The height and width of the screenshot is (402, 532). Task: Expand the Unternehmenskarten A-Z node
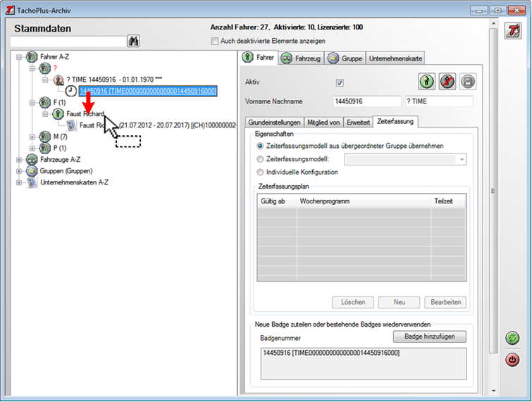click(x=19, y=183)
